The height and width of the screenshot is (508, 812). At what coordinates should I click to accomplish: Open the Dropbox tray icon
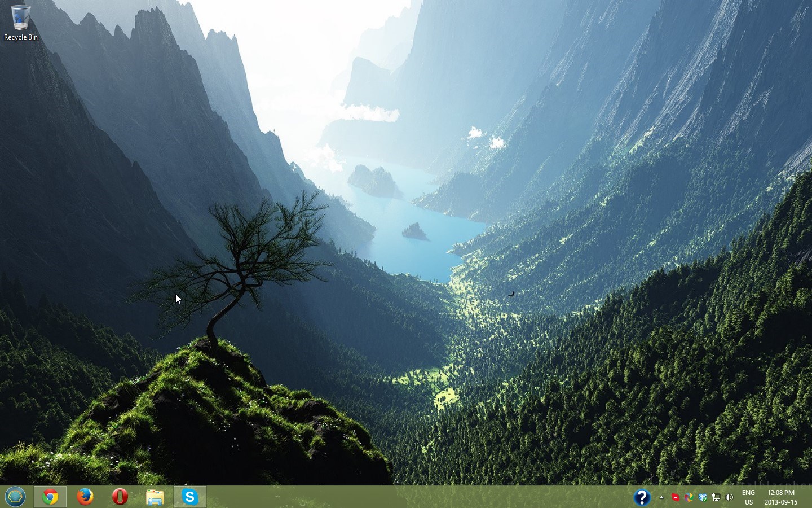tap(703, 497)
